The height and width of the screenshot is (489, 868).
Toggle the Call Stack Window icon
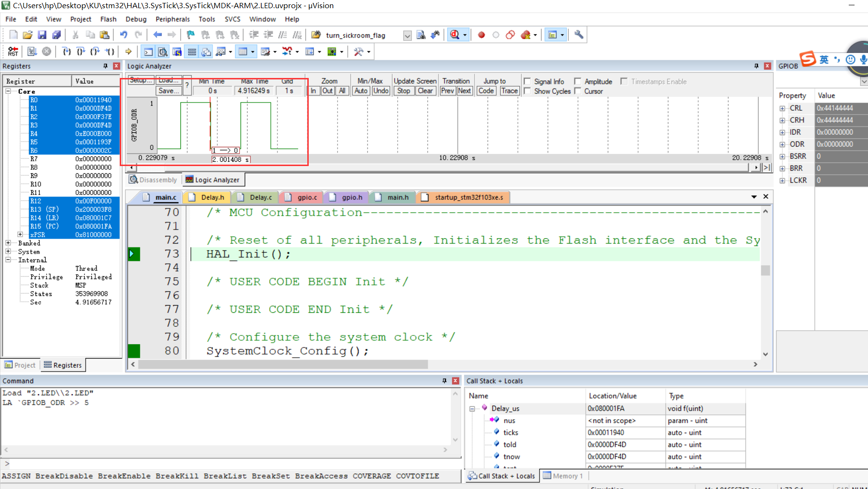click(206, 51)
